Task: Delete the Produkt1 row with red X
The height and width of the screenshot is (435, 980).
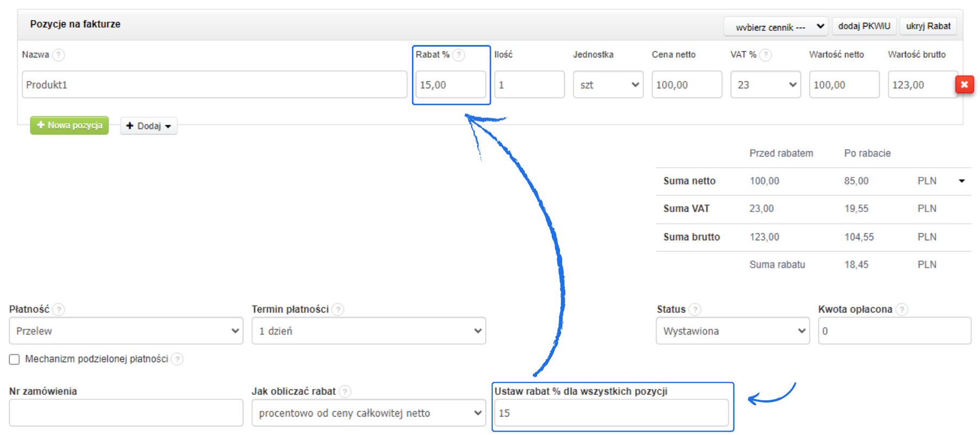Action: pyautogui.click(x=964, y=85)
